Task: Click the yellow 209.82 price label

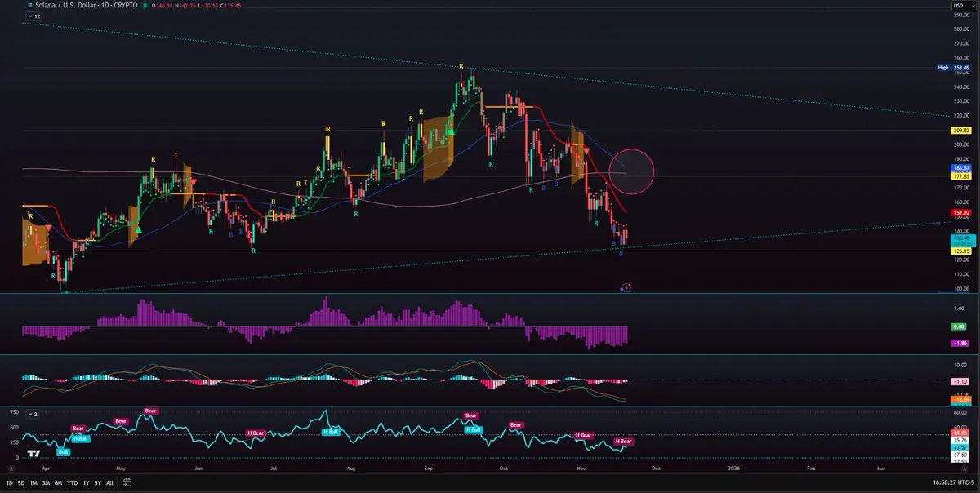Action: [x=961, y=131]
